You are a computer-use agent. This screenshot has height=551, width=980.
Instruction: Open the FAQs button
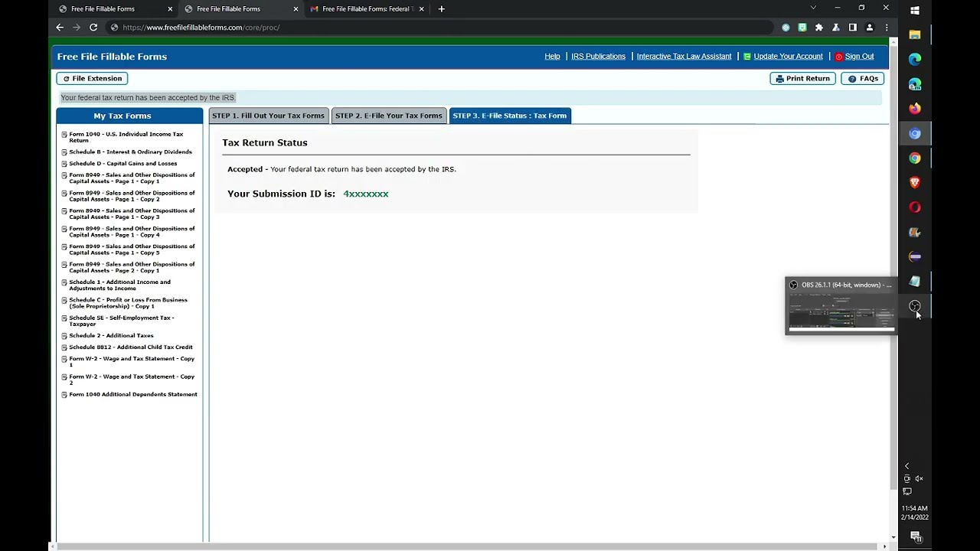[x=863, y=78]
